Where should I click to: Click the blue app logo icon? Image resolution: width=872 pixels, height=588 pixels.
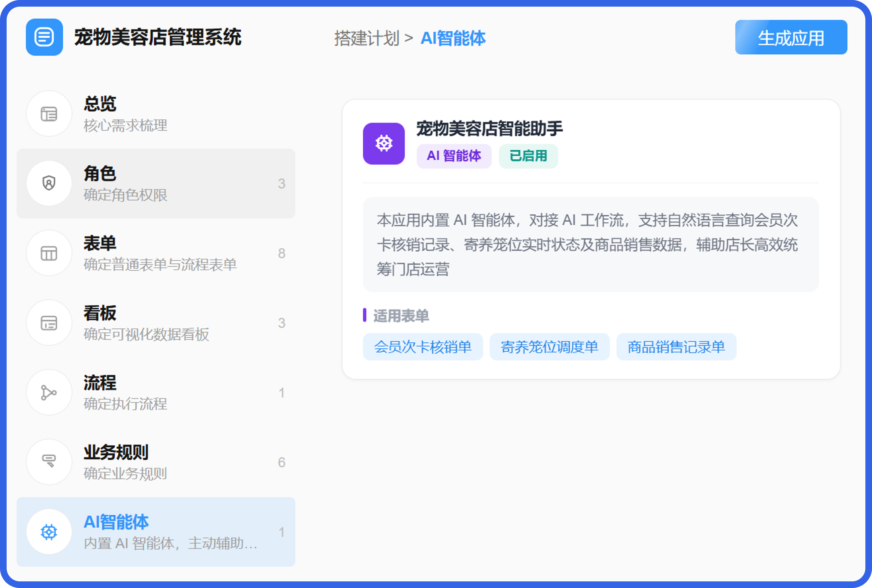point(44,37)
